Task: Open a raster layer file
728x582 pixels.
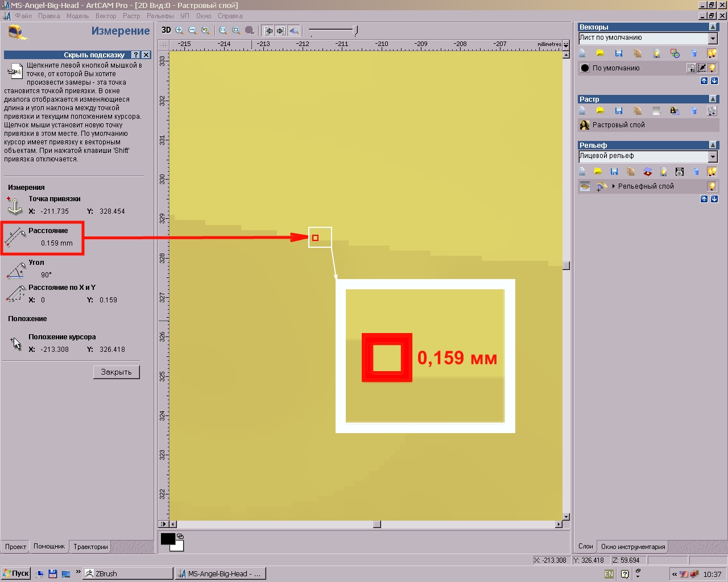Action: 600,111
